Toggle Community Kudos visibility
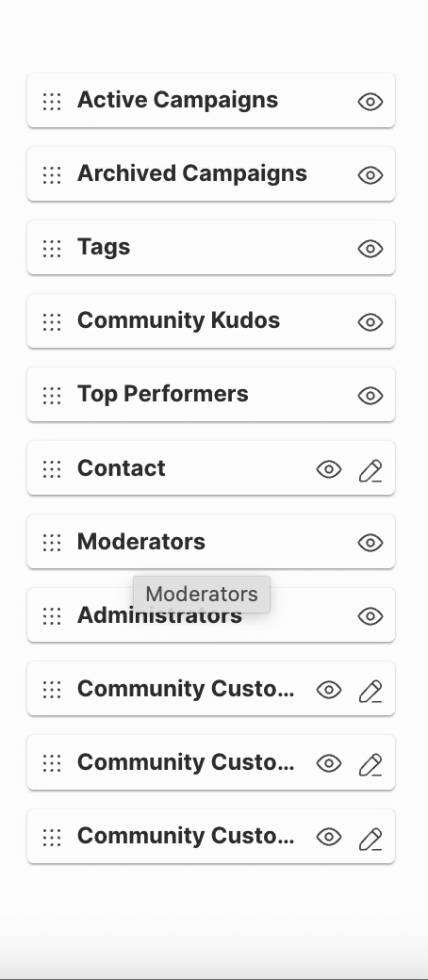Image resolution: width=428 pixels, height=980 pixels. tap(370, 322)
